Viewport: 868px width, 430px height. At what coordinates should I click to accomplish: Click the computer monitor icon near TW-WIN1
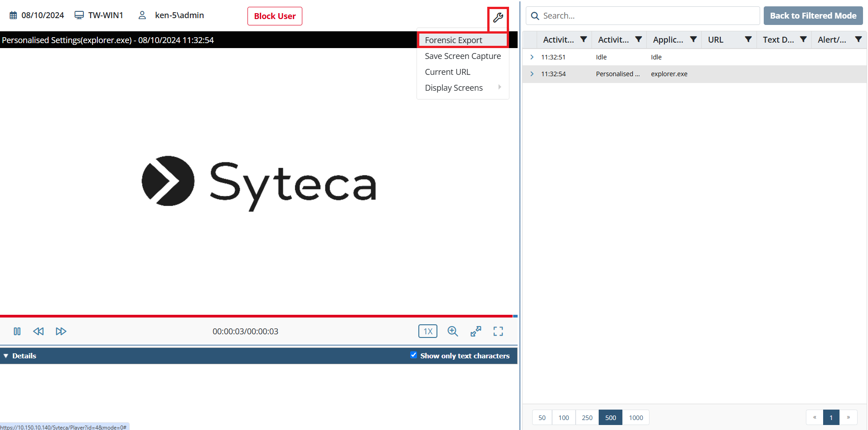(79, 15)
